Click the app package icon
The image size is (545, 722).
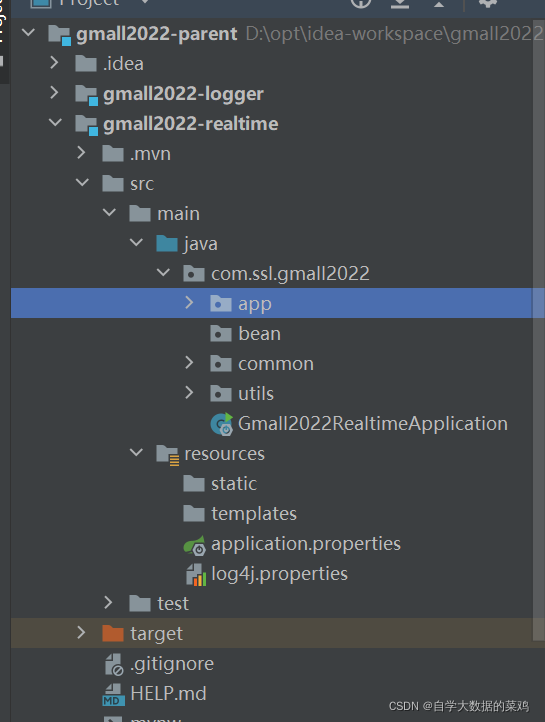coord(221,303)
